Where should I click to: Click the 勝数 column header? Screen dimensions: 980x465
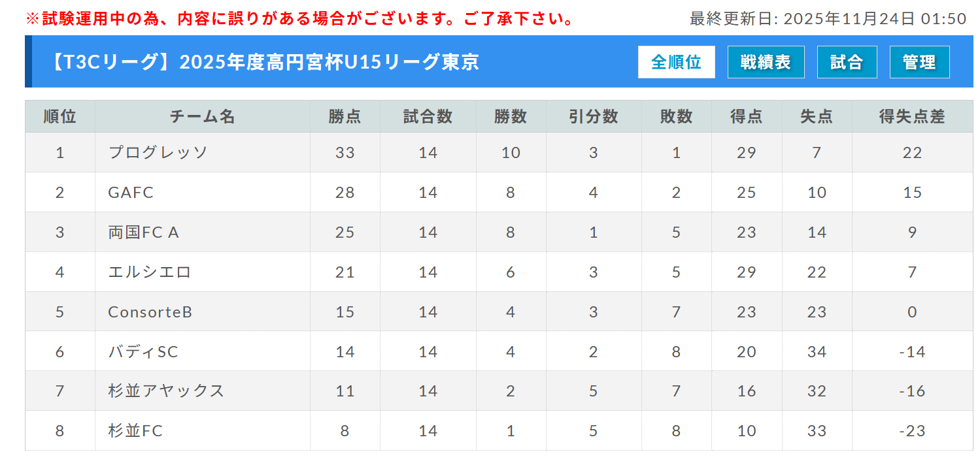511,117
